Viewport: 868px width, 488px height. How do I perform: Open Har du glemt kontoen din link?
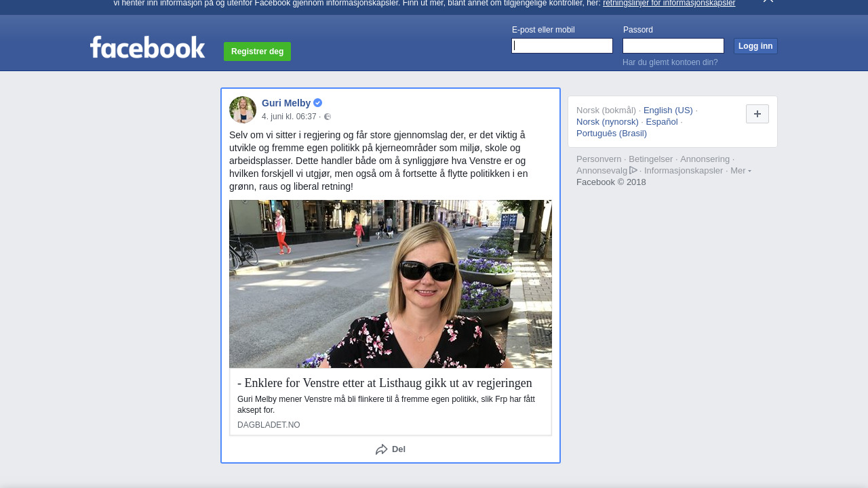[x=670, y=62]
